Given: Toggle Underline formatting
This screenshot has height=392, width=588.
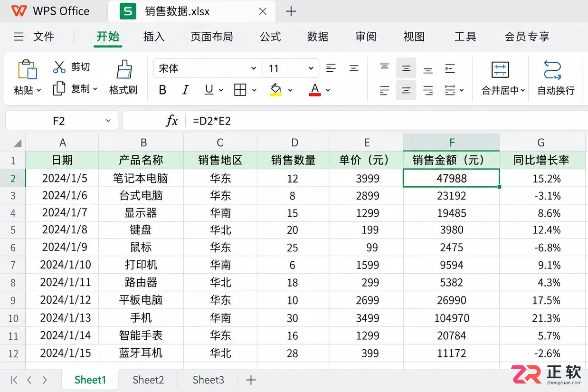Looking at the screenshot, I should click(x=209, y=90).
